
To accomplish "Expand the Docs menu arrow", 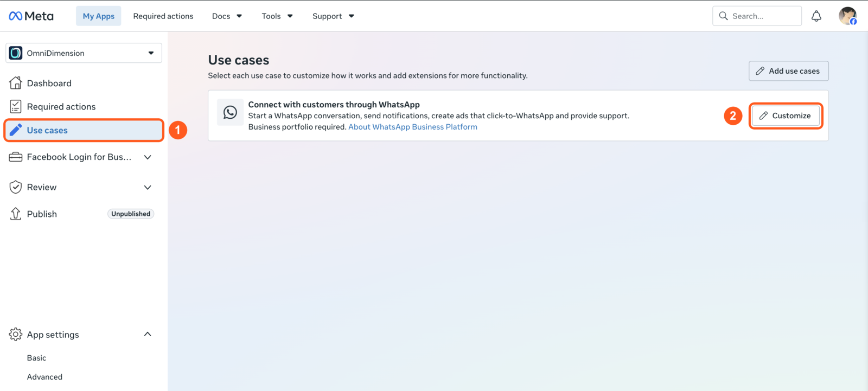I will tap(239, 16).
